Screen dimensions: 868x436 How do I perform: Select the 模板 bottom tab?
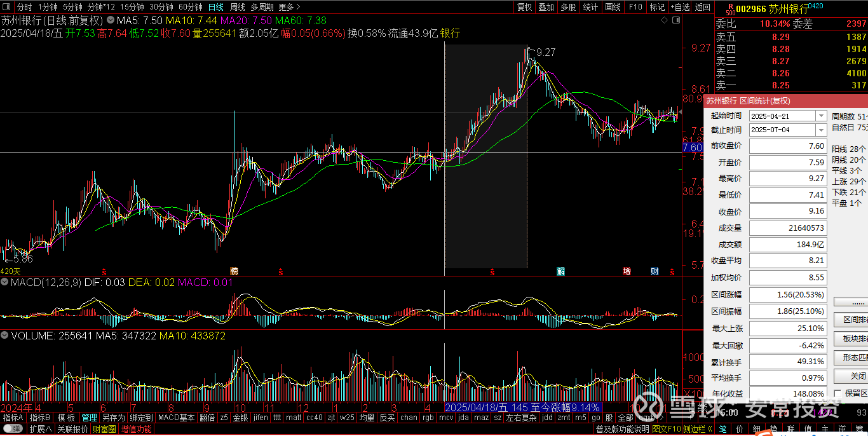point(66,418)
